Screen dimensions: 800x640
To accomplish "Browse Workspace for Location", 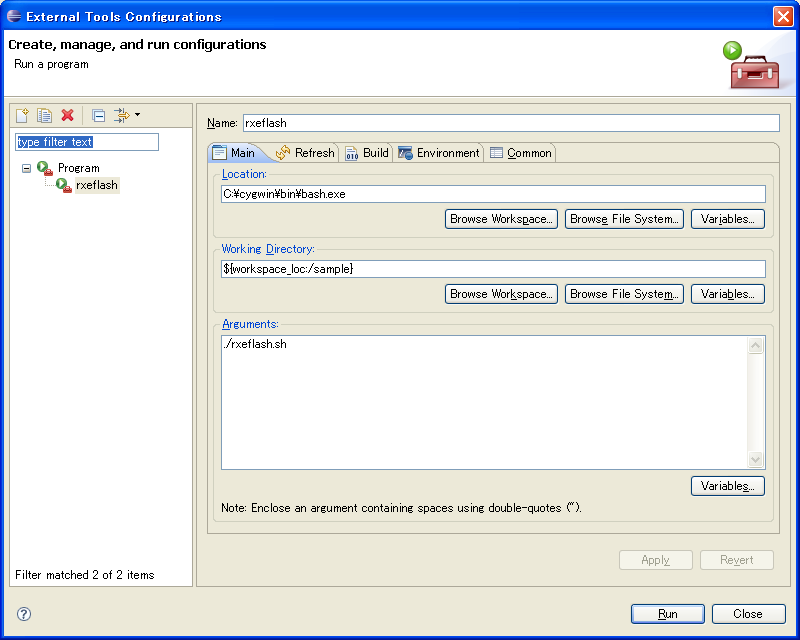I will 501,219.
